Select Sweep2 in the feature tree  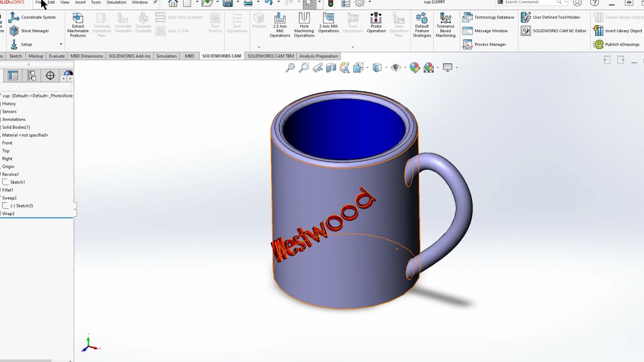click(9, 198)
